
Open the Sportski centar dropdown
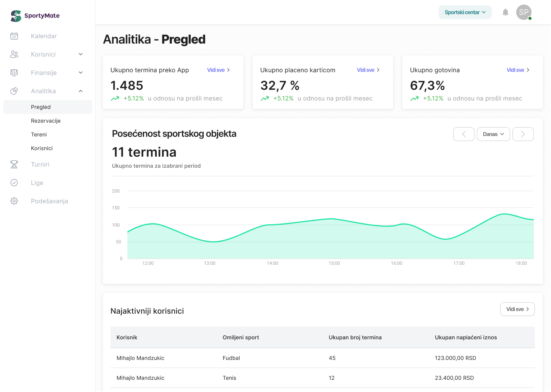click(465, 12)
